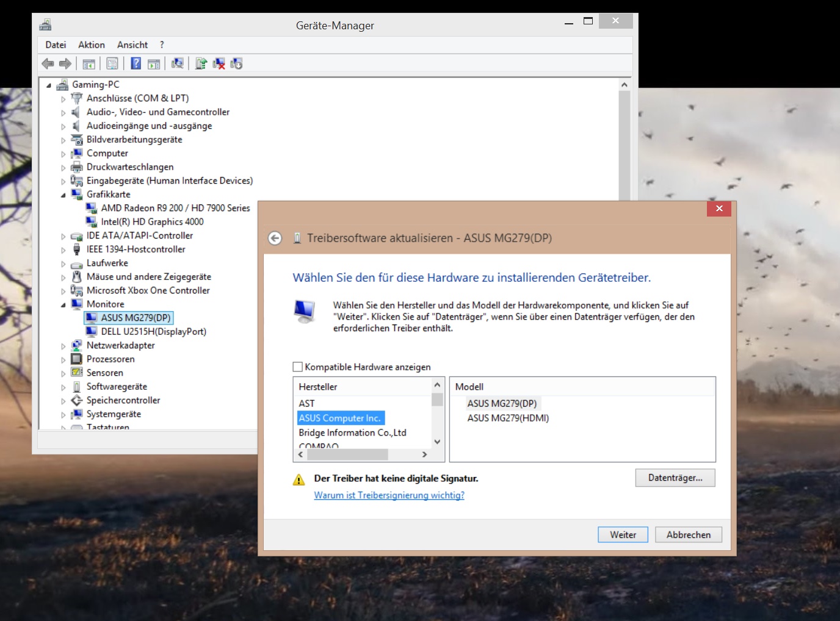
Task: Click the Weiter button
Action: pyautogui.click(x=623, y=534)
